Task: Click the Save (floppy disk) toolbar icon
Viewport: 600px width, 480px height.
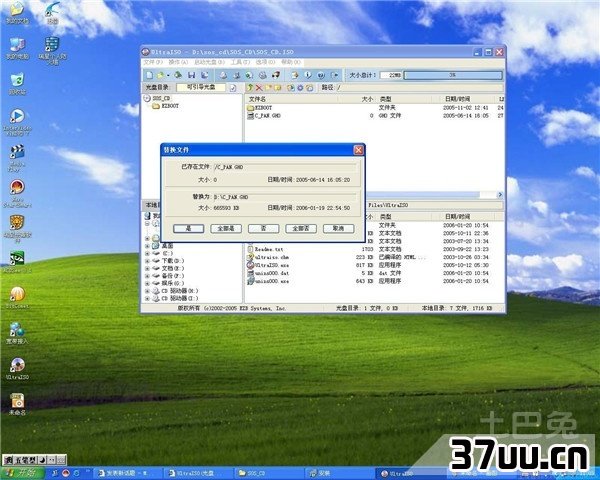Action: tap(192, 75)
